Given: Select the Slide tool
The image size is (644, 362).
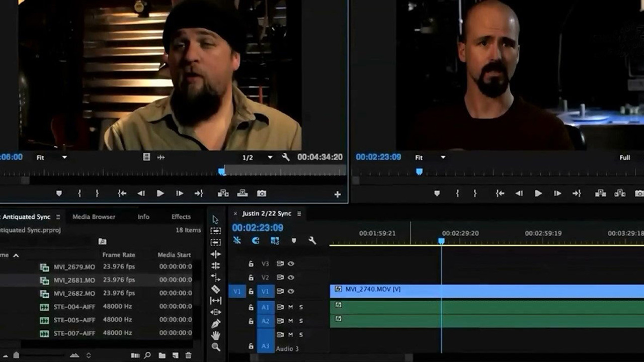Looking at the screenshot, I should (216, 312).
